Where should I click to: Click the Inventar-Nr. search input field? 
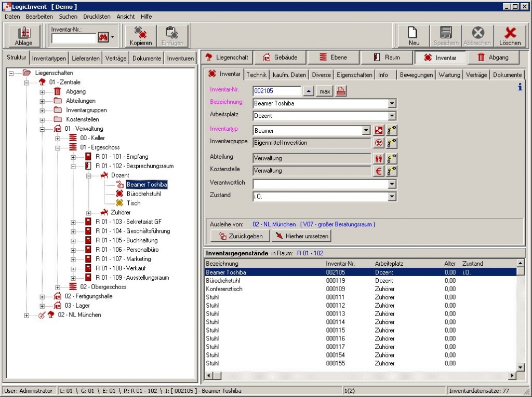[74, 38]
